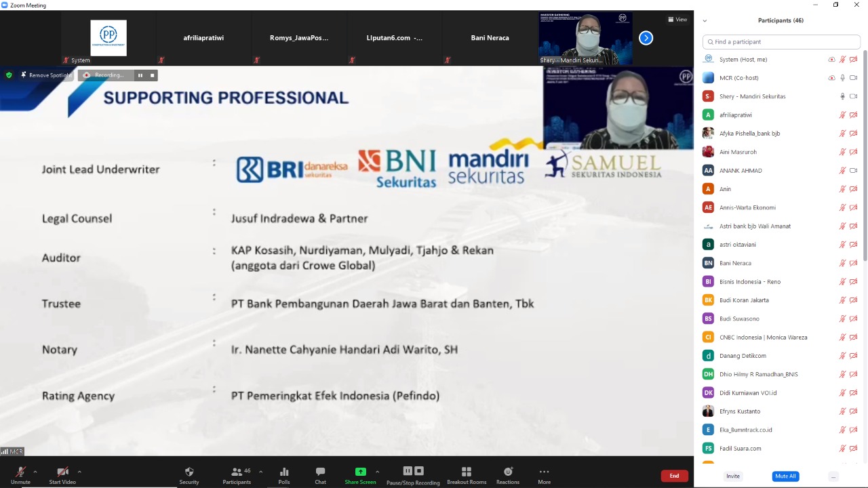This screenshot has height=488, width=868.
Task: Pause recording via the toolbar pause icon
Action: pyautogui.click(x=408, y=471)
